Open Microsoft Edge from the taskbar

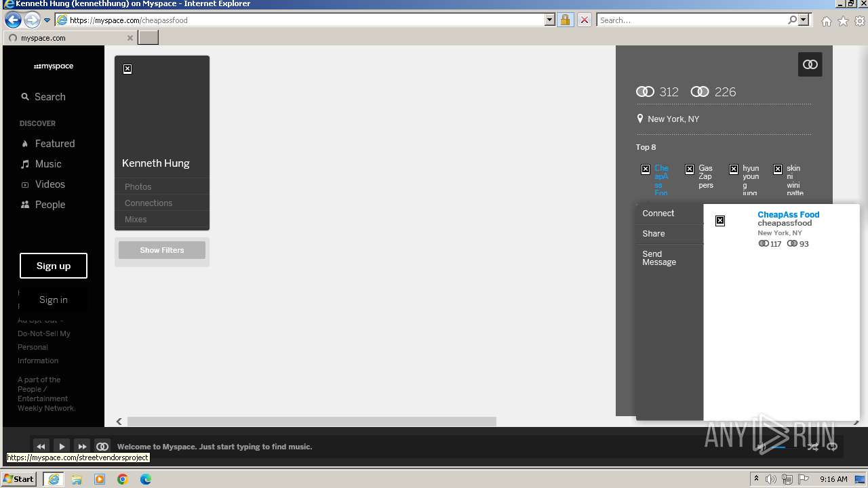[x=146, y=479]
